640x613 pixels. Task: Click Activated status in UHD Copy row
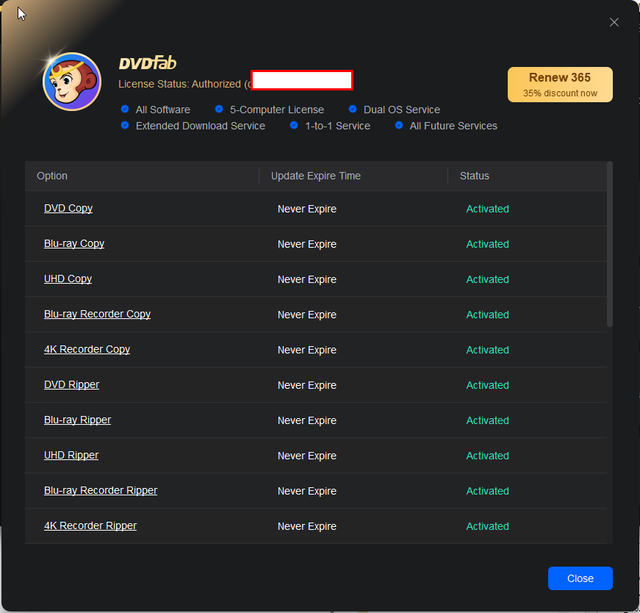tap(487, 280)
